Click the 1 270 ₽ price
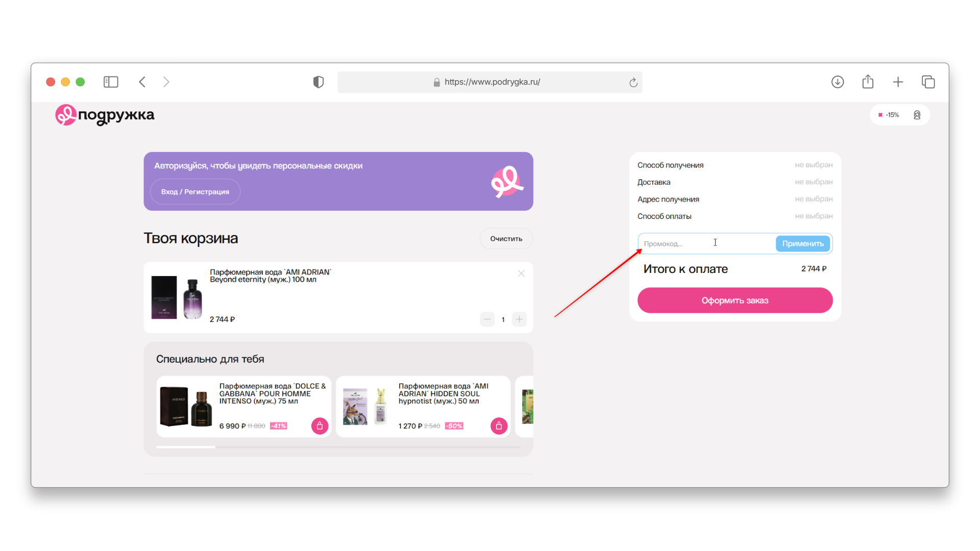Viewport: 980px width, 551px height. pos(410,426)
